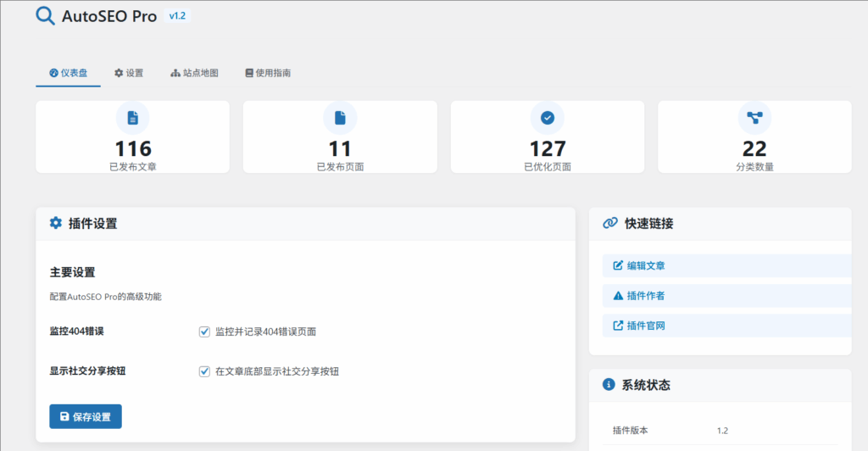The width and height of the screenshot is (868, 451).
Task: Open the 仪表盘 dashboard tab
Action: tap(68, 73)
